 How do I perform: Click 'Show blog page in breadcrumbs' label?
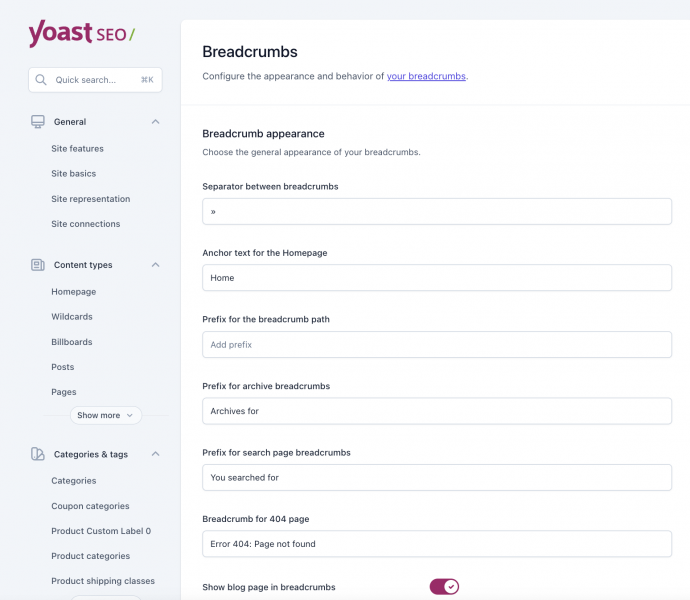tap(269, 587)
